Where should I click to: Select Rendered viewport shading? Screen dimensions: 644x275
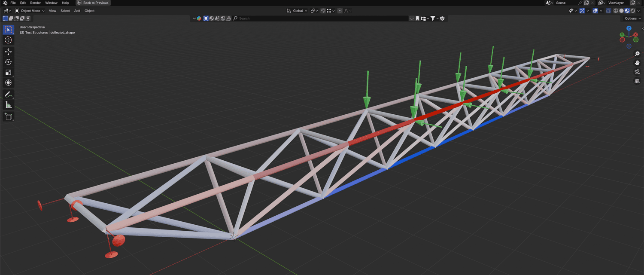point(632,11)
